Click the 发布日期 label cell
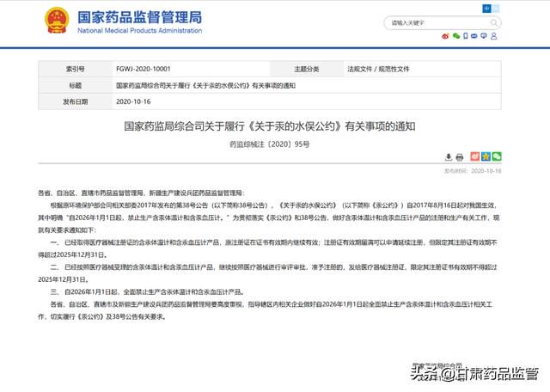 coord(75,101)
